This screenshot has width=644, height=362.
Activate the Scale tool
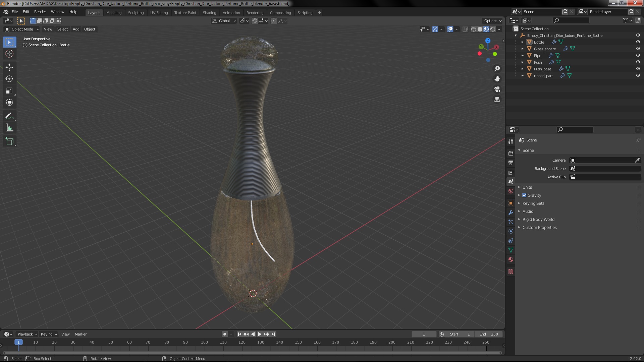pos(9,91)
